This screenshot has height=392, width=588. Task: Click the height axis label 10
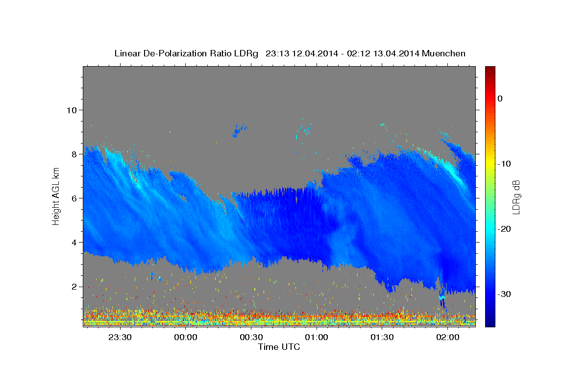pyautogui.click(x=72, y=110)
